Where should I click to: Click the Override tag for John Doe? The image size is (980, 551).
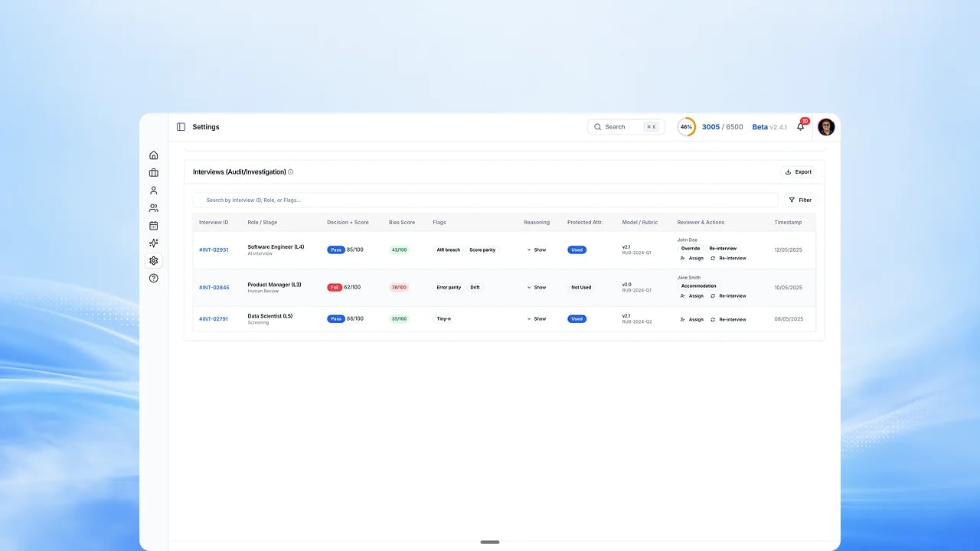(x=691, y=249)
